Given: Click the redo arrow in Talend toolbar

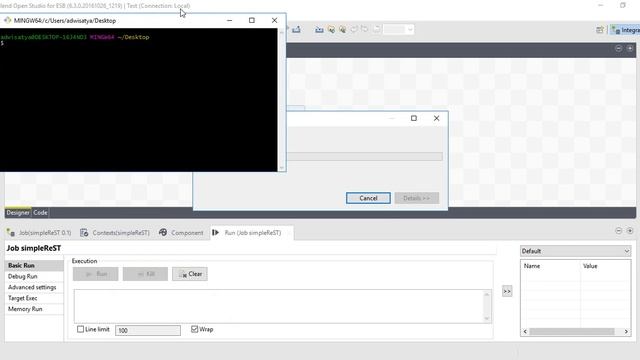Looking at the screenshot, I should pos(364,29).
